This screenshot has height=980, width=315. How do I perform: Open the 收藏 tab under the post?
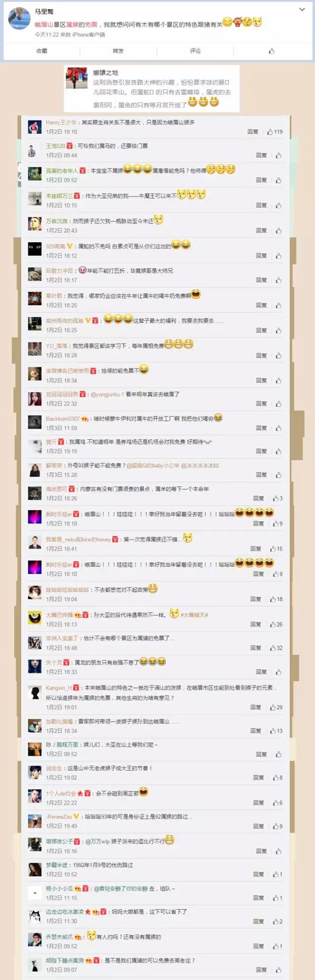coord(42,51)
